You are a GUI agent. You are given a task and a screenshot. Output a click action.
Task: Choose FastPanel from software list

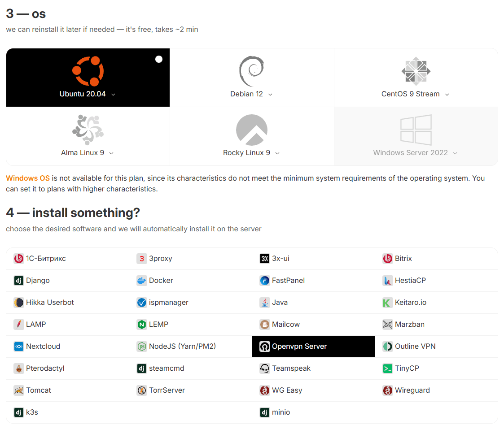tap(288, 281)
